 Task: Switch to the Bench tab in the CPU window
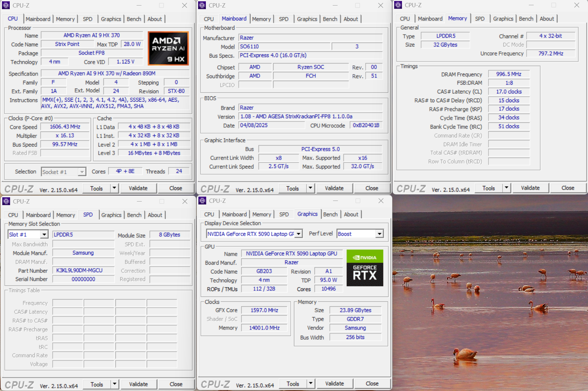pyautogui.click(x=134, y=19)
